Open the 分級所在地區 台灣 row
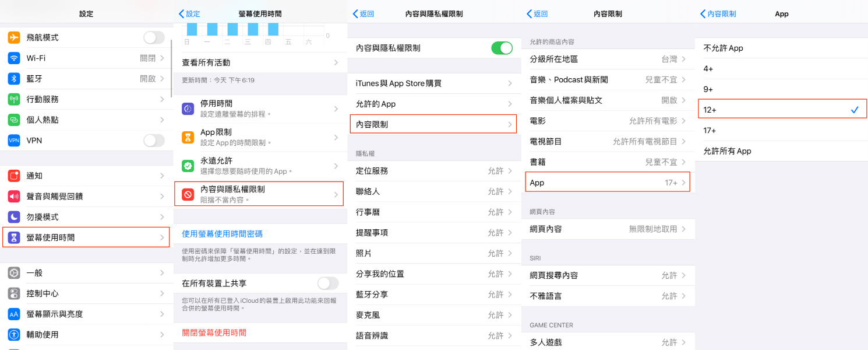 608,59
